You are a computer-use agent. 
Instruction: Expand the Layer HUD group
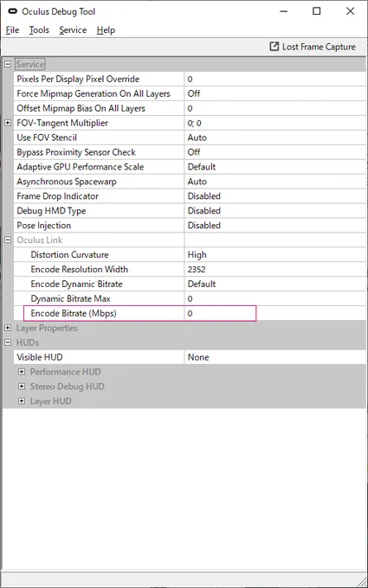click(x=22, y=401)
